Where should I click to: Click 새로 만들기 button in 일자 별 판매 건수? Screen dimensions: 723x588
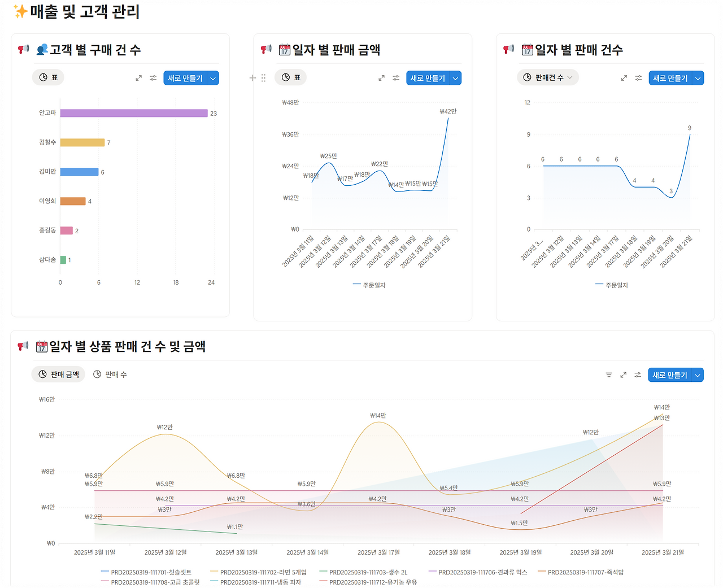670,78
